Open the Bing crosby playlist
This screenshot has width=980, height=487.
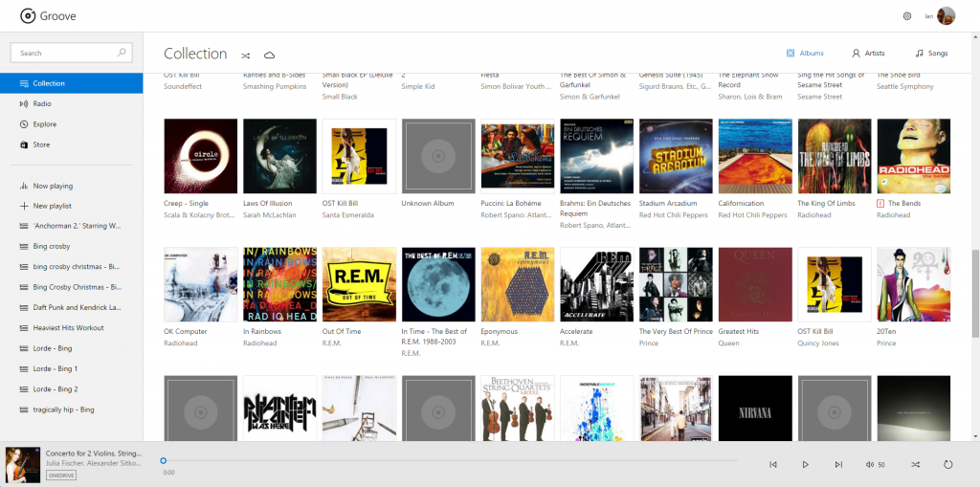click(x=71, y=246)
